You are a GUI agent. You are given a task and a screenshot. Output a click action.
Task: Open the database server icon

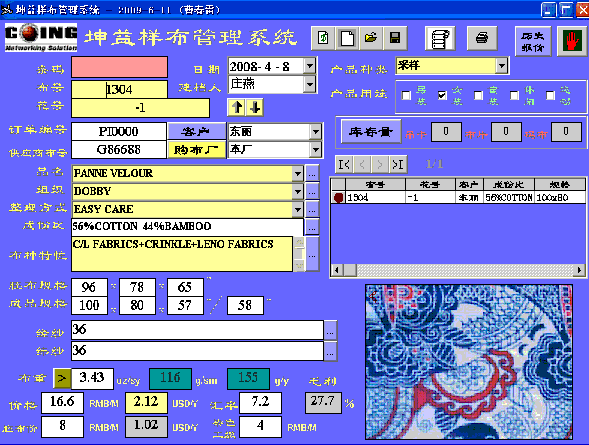[440, 38]
